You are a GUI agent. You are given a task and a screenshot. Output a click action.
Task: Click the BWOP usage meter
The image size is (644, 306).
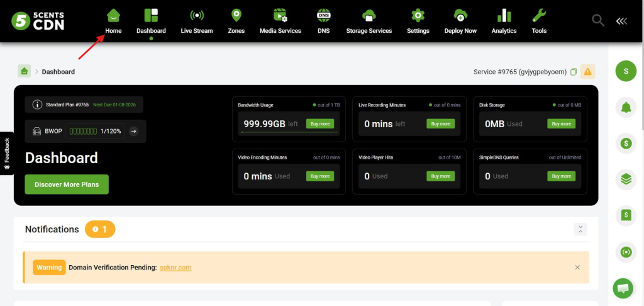(96, 131)
